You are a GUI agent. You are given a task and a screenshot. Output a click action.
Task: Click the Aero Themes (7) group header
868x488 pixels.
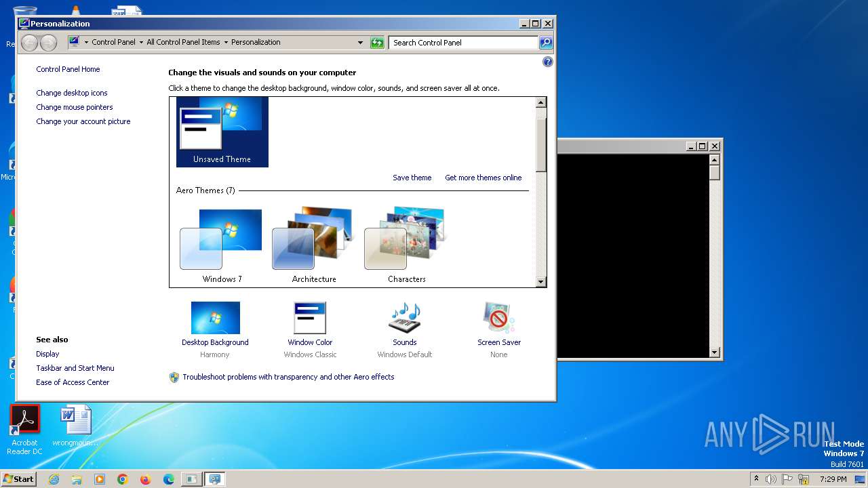(205, 190)
